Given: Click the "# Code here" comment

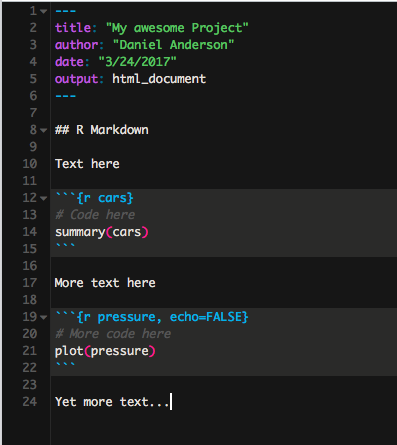Looking at the screenshot, I should (95, 215).
